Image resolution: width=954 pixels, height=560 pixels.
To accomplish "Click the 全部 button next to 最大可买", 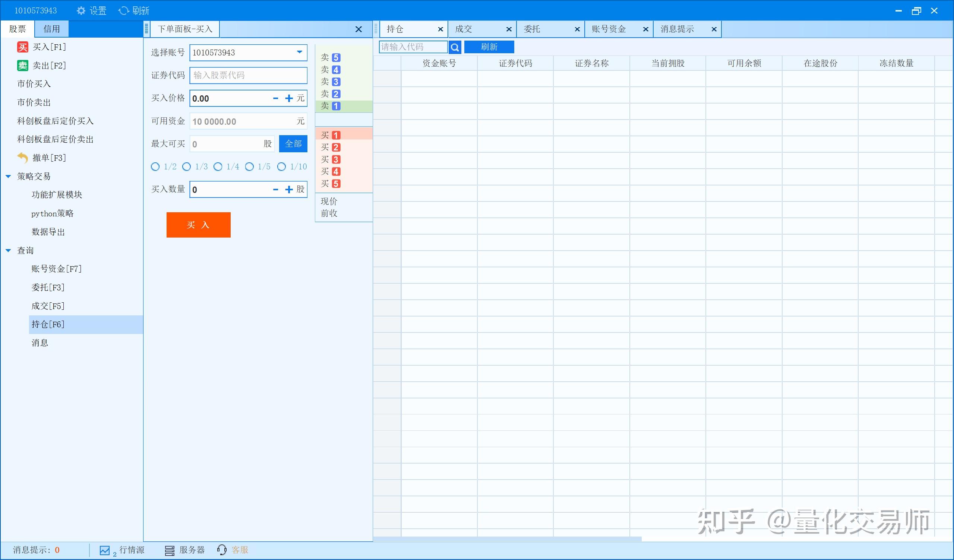I will pos(293,144).
